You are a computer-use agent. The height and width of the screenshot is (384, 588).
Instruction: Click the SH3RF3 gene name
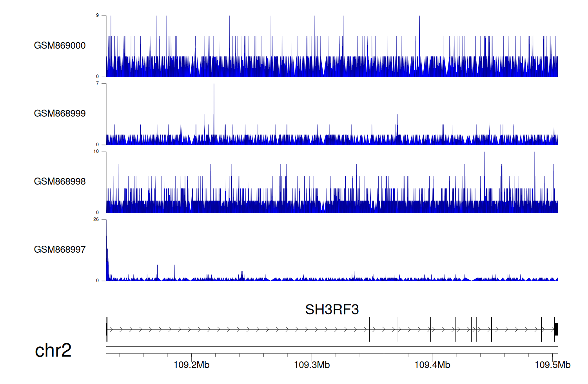click(x=332, y=310)
